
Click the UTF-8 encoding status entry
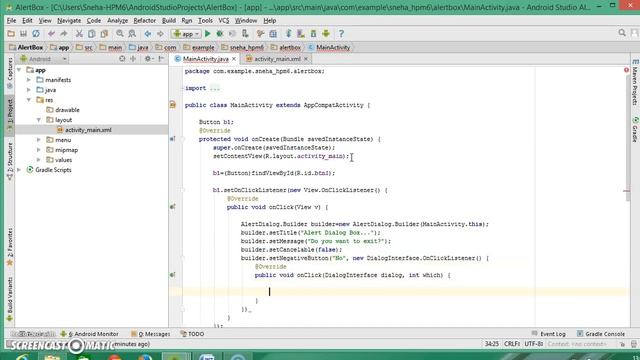(x=534, y=344)
